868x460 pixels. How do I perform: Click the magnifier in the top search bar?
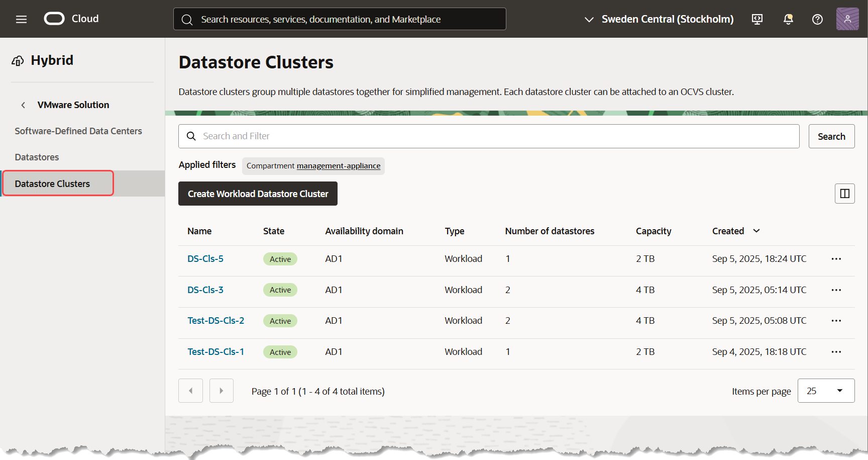pos(187,19)
